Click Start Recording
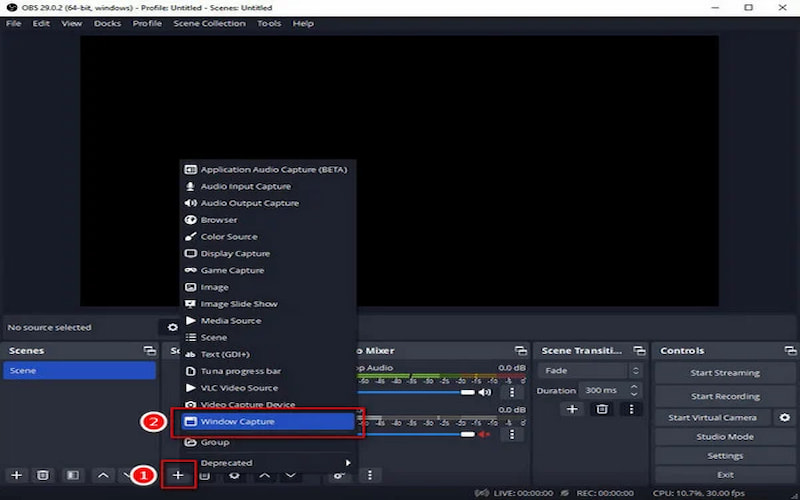Image resolution: width=800 pixels, height=500 pixels. pyautogui.click(x=725, y=396)
